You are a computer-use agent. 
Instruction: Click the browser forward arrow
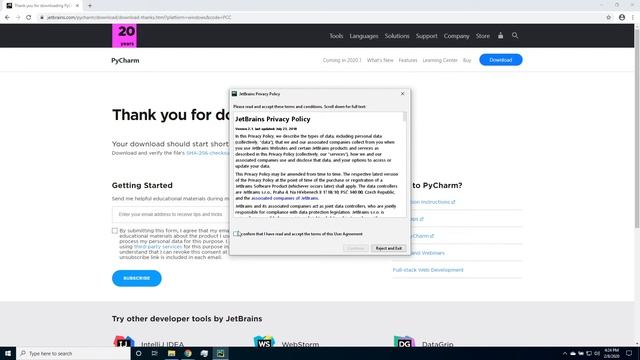pyautogui.click(x=18, y=18)
